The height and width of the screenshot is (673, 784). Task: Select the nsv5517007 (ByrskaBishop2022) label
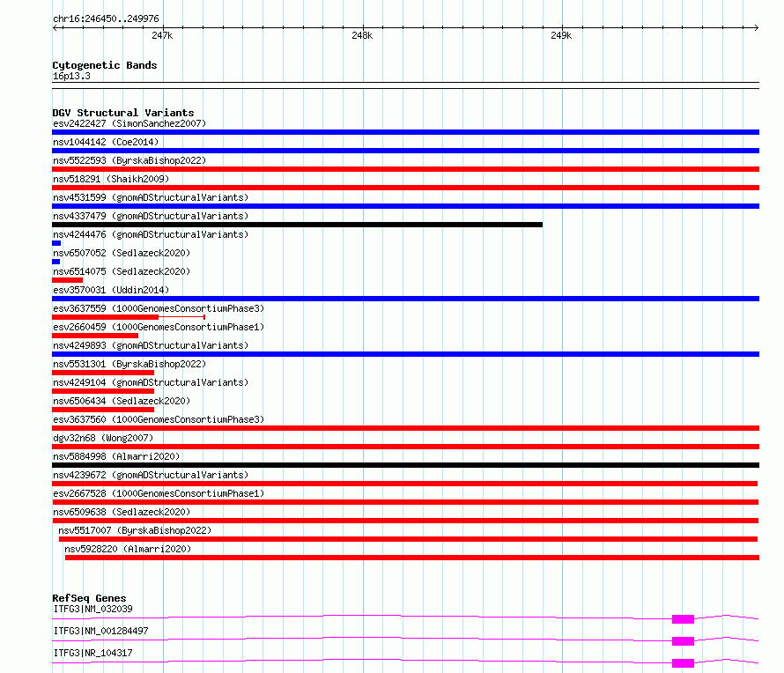135,530
